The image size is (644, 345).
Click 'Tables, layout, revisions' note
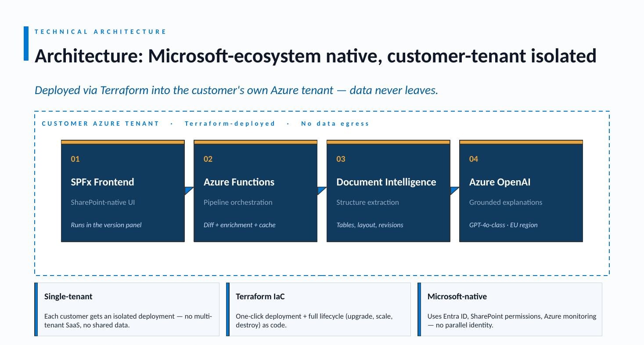[x=370, y=225]
